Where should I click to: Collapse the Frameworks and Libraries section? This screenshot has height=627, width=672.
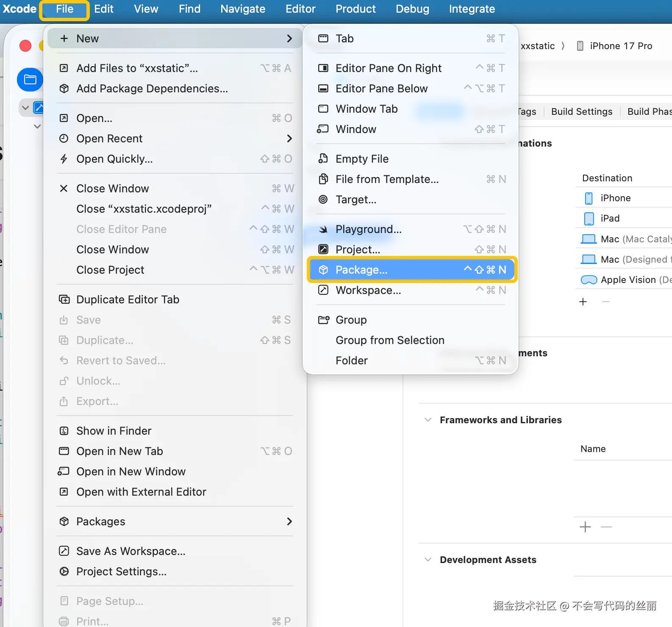click(428, 420)
